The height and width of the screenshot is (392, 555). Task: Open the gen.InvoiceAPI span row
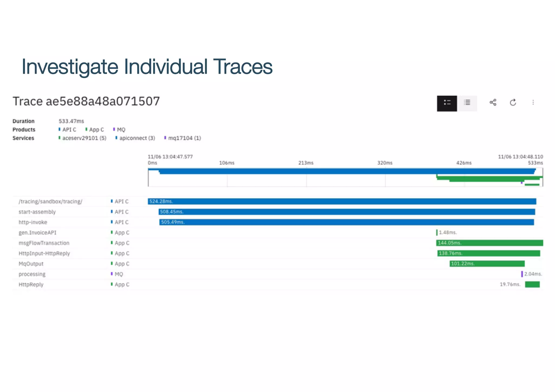point(278,232)
